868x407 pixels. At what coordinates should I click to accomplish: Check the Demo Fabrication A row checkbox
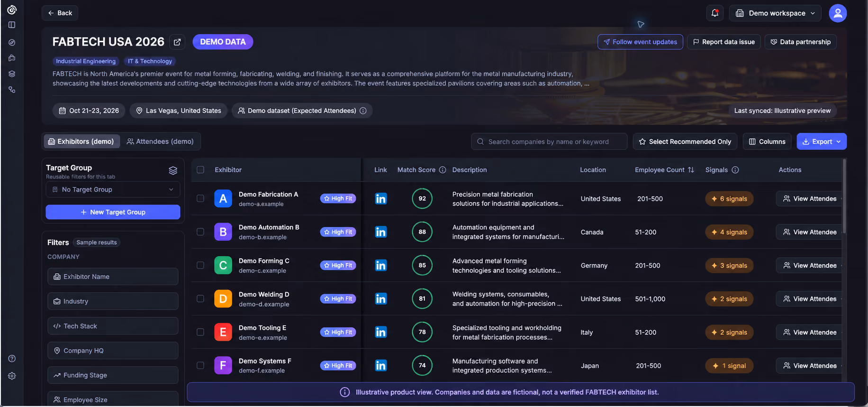coord(200,199)
